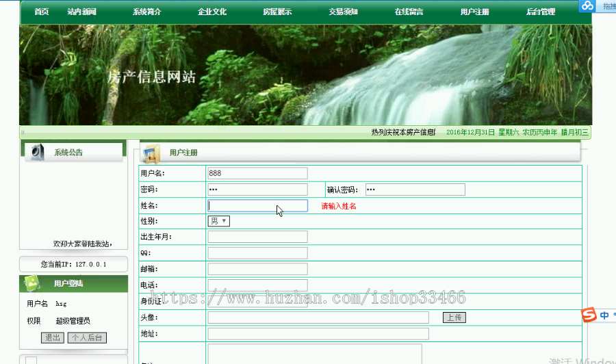Open the 性别 dropdown
This screenshot has width=616, height=364.
pyautogui.click(x=219, y=221)
